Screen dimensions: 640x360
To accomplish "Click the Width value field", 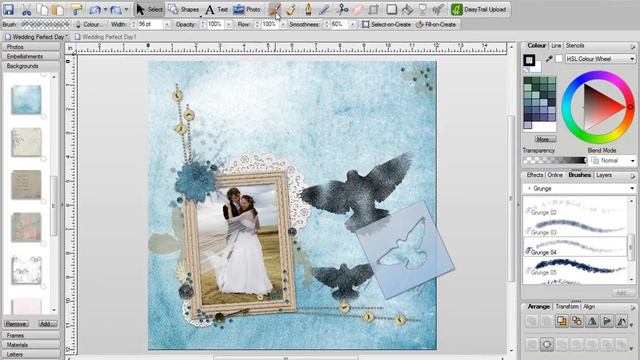I will 151,24.
